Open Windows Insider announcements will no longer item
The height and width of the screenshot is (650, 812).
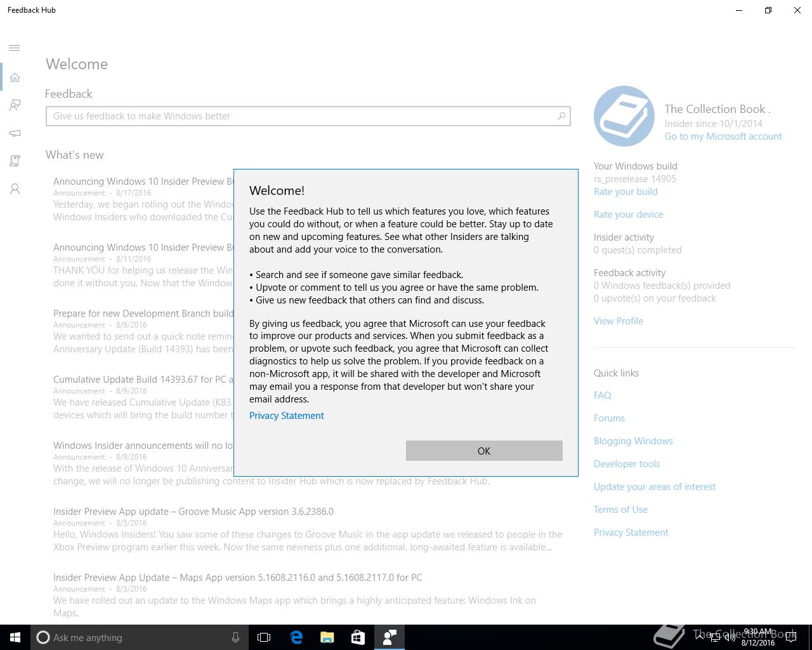(x=143, y=463)
